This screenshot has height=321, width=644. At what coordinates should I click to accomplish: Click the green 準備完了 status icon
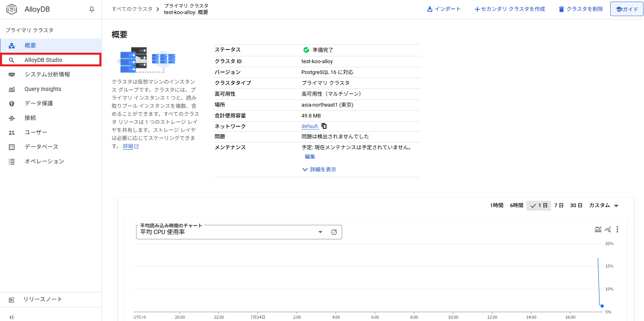306,50
